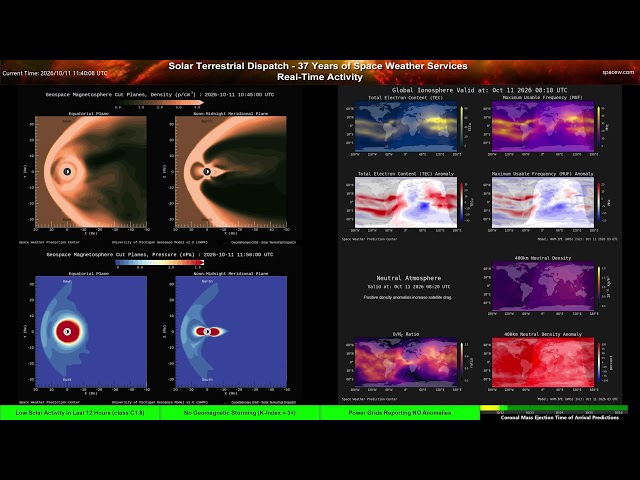This screenshot has width=640, height=480.
Task: Click the Geospace Magnetosphere Cut Planes Density title
Action: 160,94
